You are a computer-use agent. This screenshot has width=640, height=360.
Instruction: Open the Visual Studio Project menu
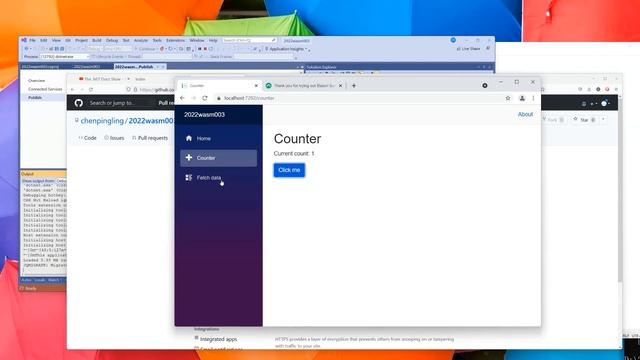(81, 40)
